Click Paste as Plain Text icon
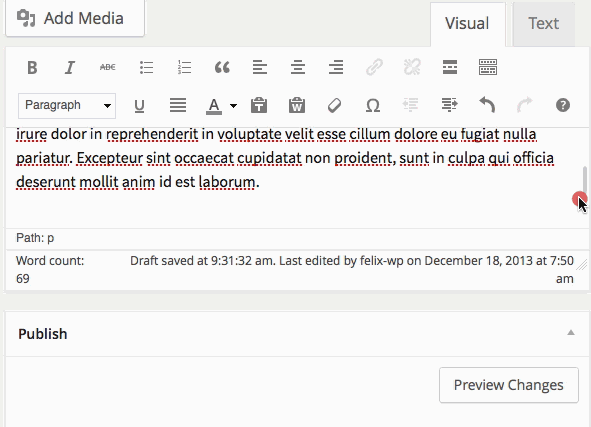 coord(259,106)
